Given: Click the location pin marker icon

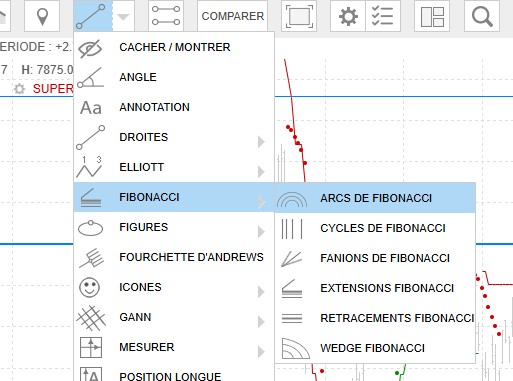Looking at the screenshot, I should pyautogui.click(x=42, y=16).
